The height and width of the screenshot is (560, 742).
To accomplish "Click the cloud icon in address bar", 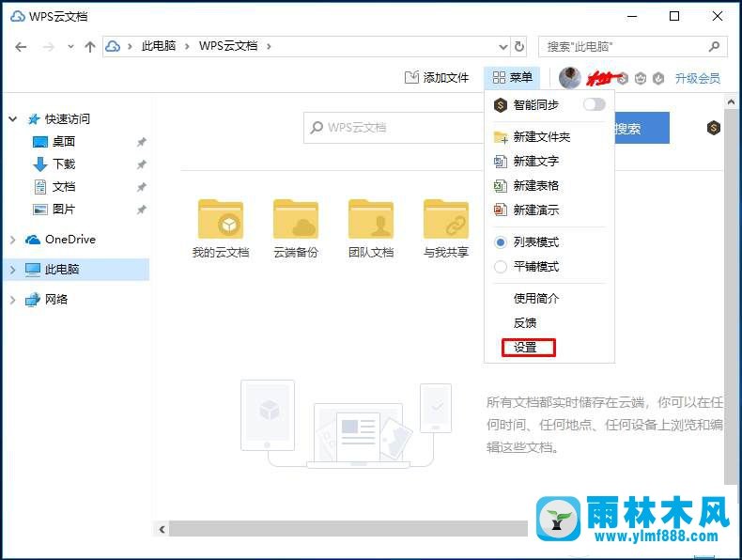I will [113, 46].
